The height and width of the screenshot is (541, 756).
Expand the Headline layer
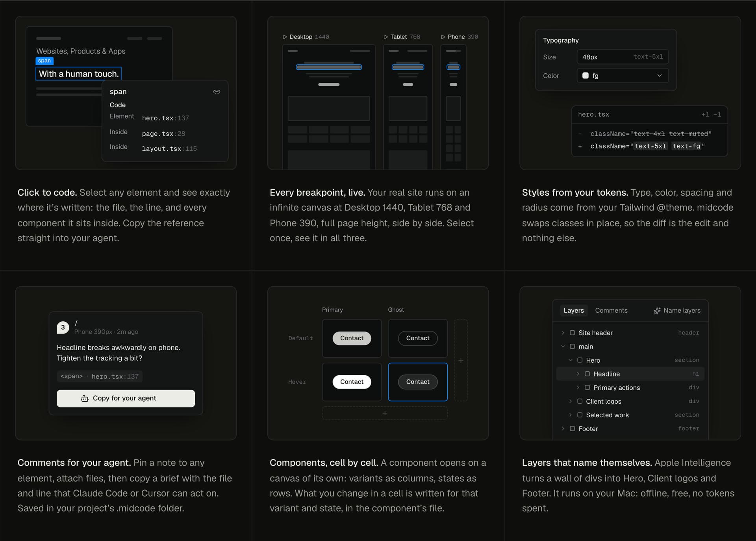pos(578,374)
